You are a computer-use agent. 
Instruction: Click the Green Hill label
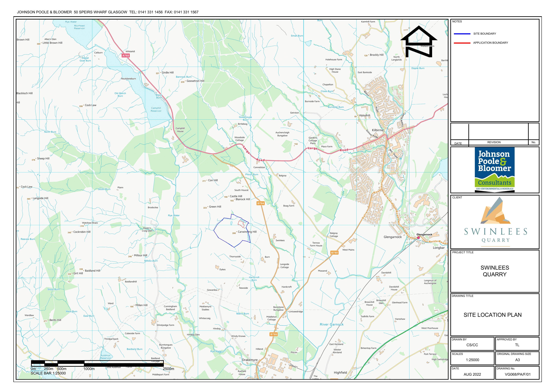click(x=215, y=207)
